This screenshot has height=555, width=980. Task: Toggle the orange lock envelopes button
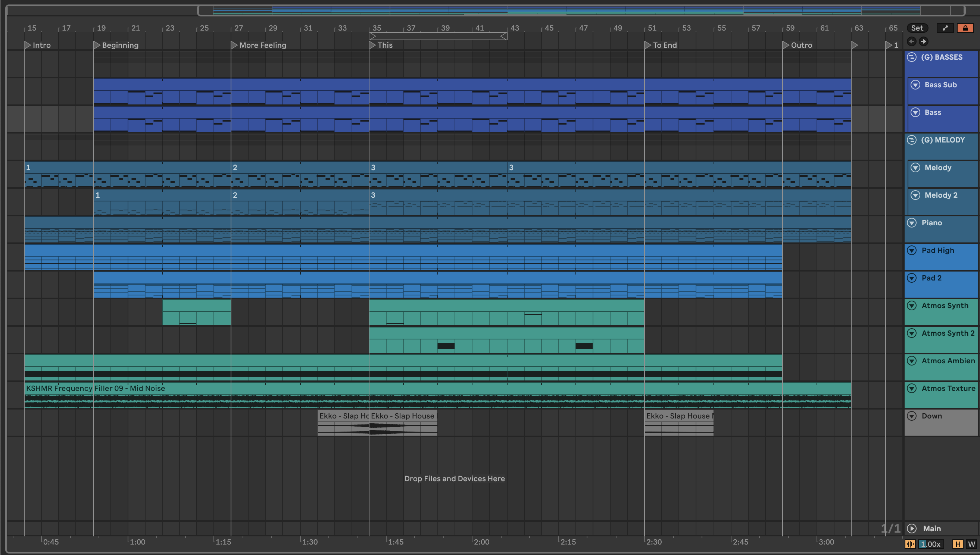click(965, 28)
